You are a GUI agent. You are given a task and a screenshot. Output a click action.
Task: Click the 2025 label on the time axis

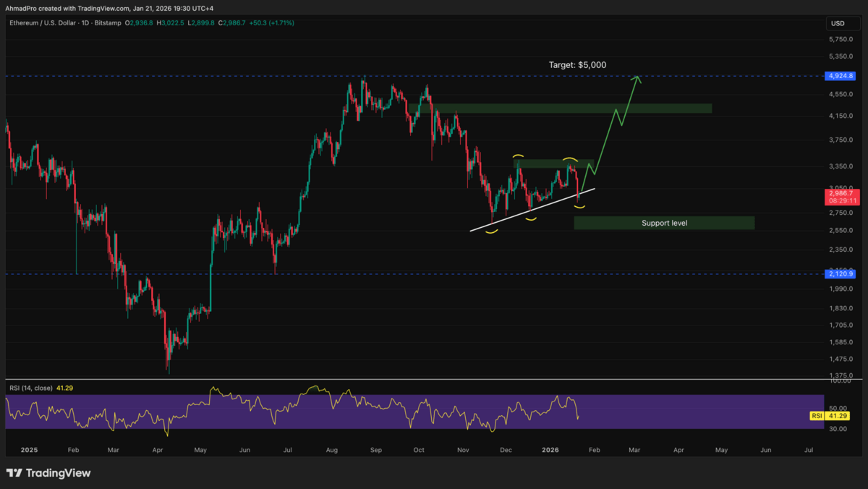[x=29, y=449]
